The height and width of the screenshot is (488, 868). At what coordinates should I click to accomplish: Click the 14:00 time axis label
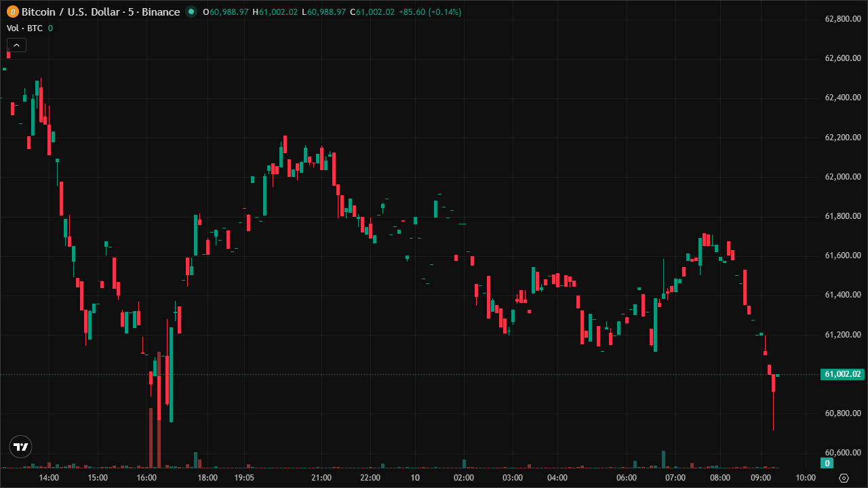[49, 478]
